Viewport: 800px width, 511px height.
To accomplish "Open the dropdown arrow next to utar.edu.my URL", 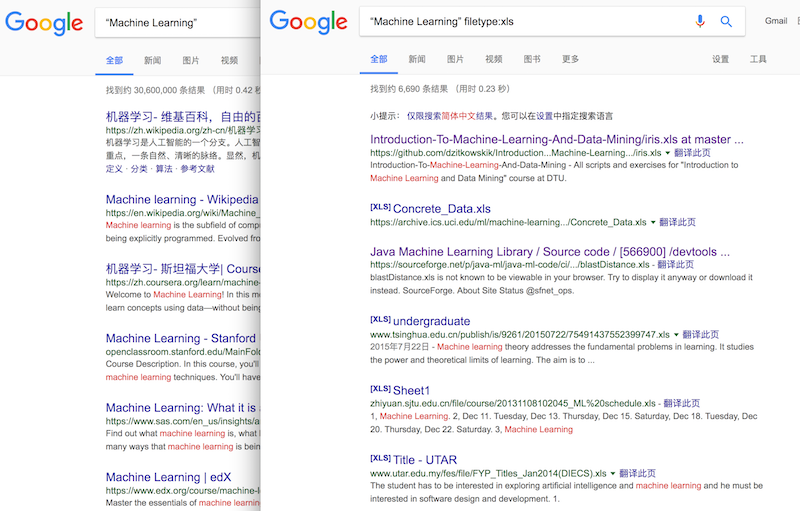I will click(x=613, y=474).
